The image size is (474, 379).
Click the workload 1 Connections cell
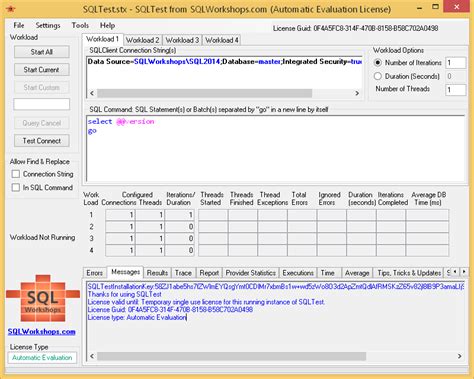pyautogui.click(x=120, y=215)
